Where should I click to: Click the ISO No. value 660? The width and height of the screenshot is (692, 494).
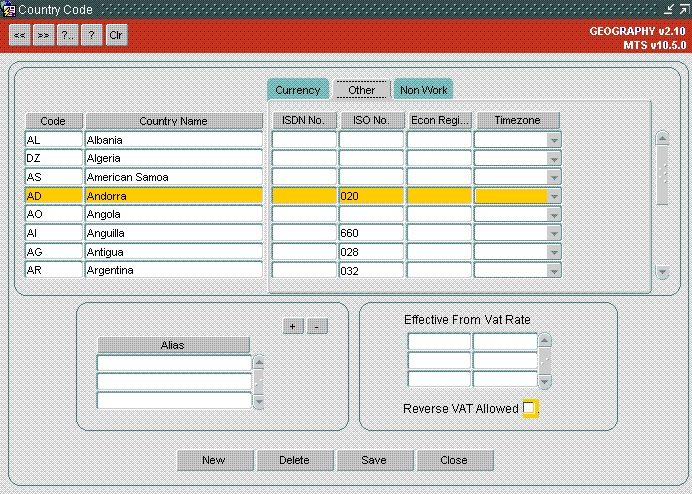pyautogui.click(x=371, y=233)
